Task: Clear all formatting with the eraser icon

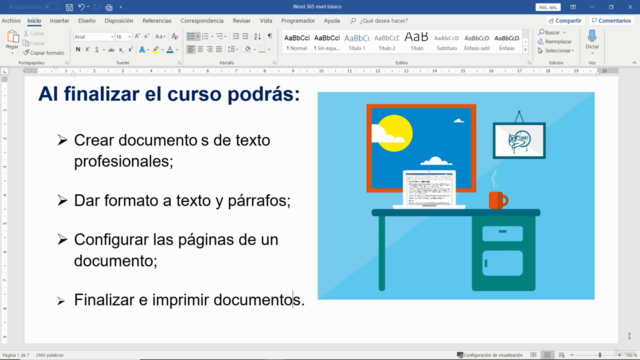Action: [x=175, y=36]
